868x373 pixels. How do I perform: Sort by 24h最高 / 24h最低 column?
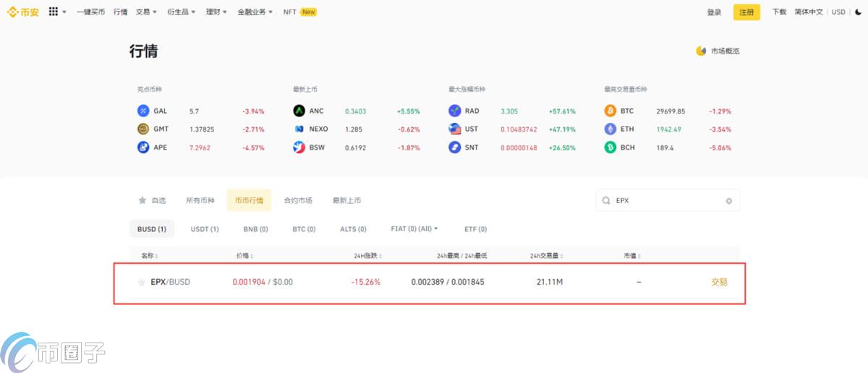pos(464,256)
